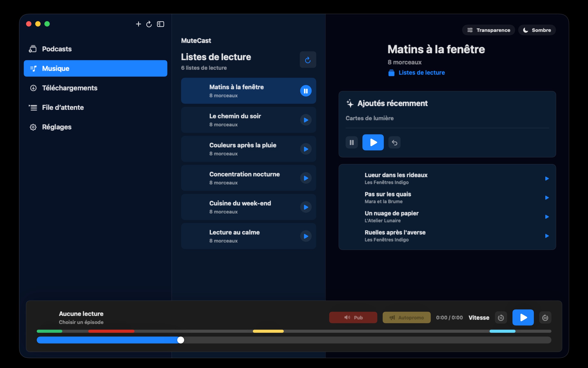Toggle the sidebar layout icon
This screenshot has width=588, height=368.
point(160,24)
